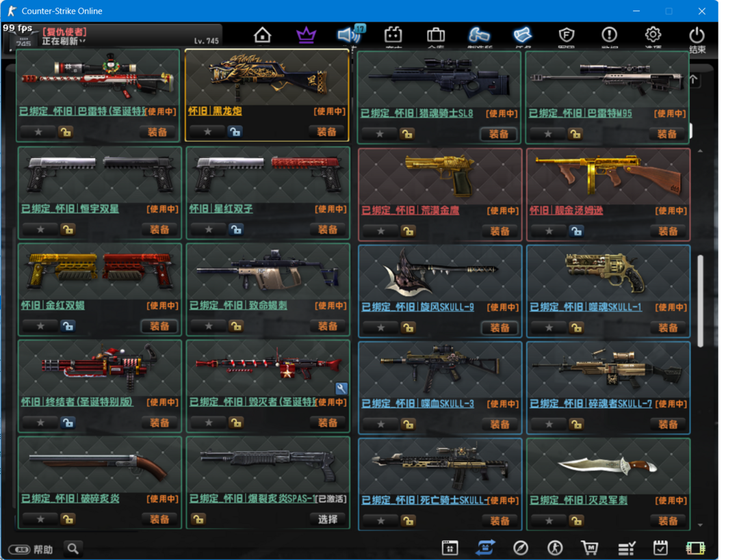Click the scrollbar down arrow
Screen dimensions: 739x560
701,524
